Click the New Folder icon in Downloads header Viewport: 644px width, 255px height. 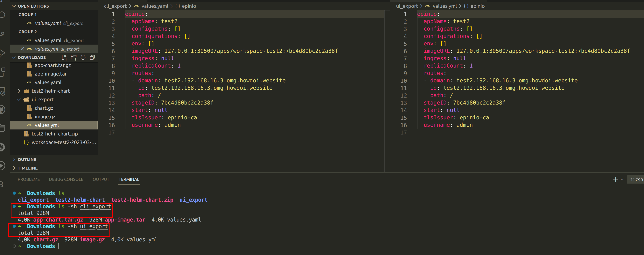73,58
